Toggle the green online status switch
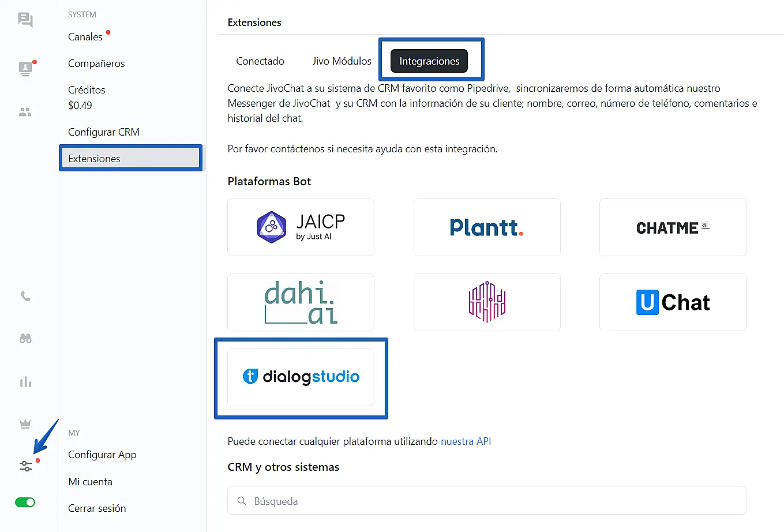Viewport: 784px width, 532px height. pyautogui.click(x=25, y=502)
